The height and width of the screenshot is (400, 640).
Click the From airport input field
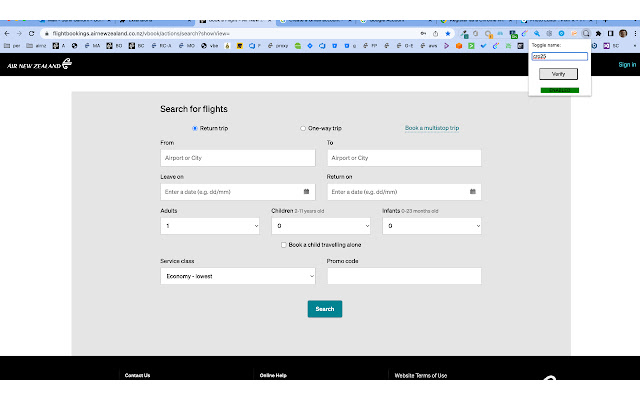click(x=238, y=158)
